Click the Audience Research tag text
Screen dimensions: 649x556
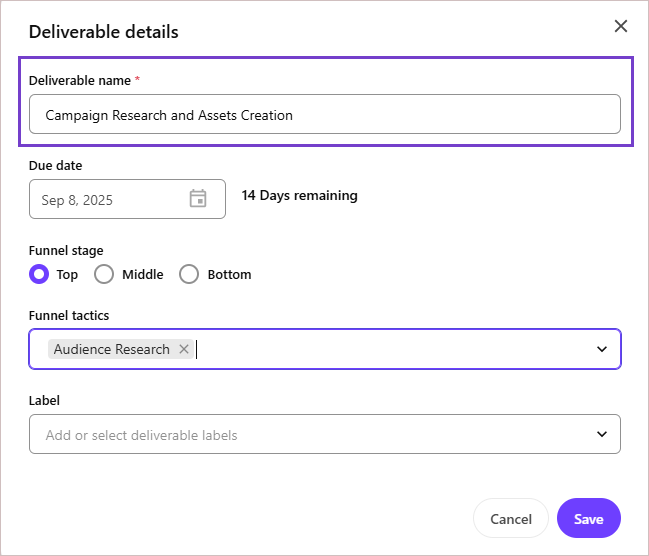(x=112, y=349)
